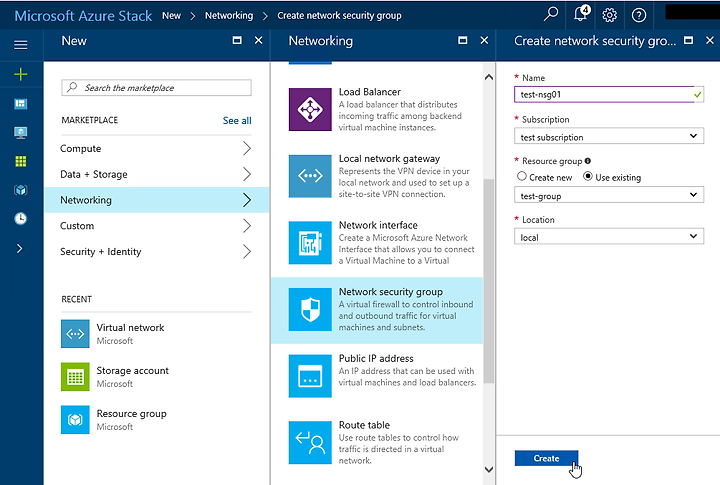The image size is (720, 485).
Task: Maximize Create network security group blade
Action: click(688, 40)
